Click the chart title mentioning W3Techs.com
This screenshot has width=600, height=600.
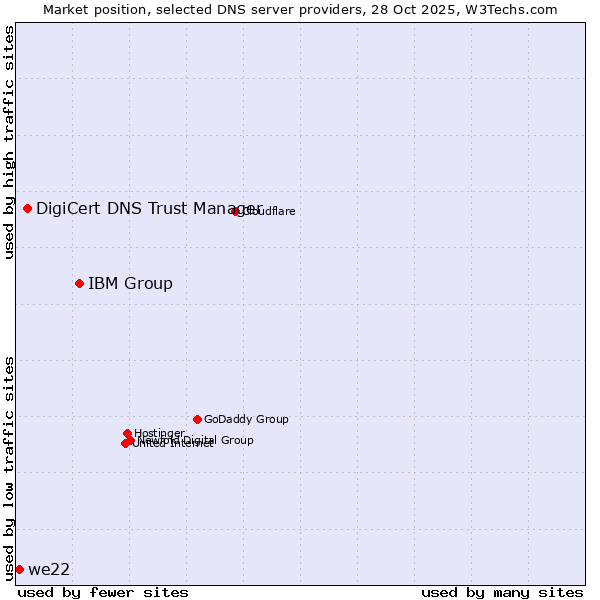pos(300,9)
